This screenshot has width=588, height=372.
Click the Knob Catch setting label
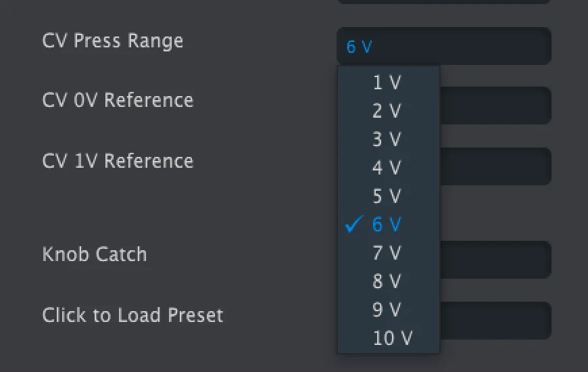(95, 254)
